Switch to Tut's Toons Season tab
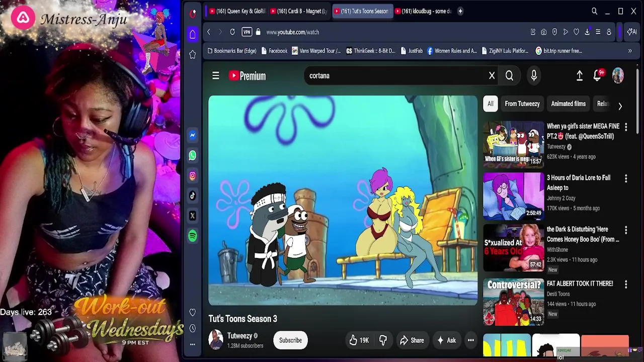 tap(362, 11)
